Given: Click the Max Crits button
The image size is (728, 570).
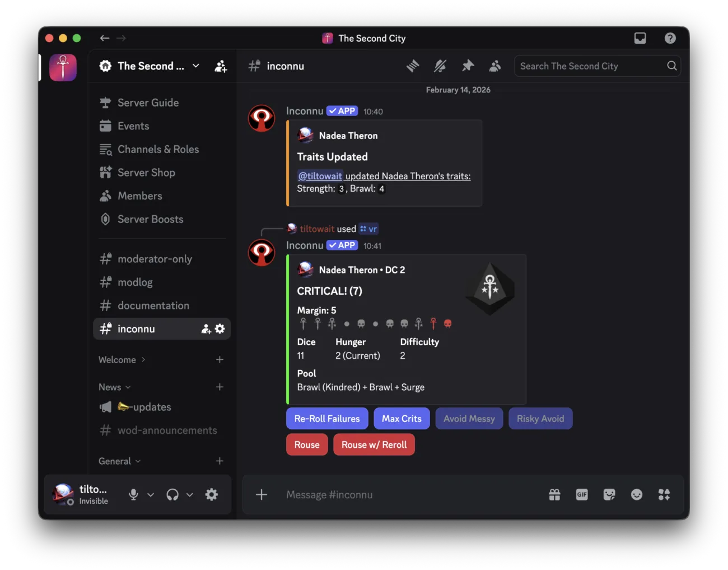Looking at the screenshot, I should pos(402,419).
